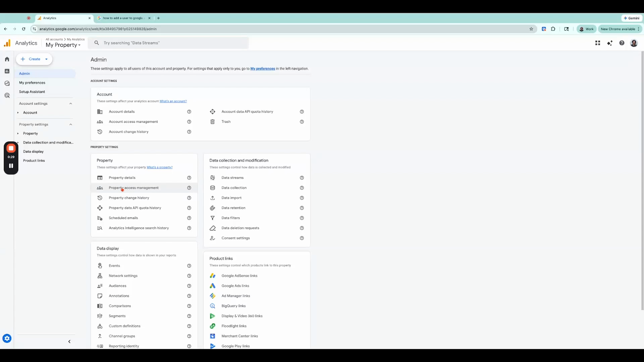
Task: Select Admin in the left sidebar
Action: click(x=46, y=74)
